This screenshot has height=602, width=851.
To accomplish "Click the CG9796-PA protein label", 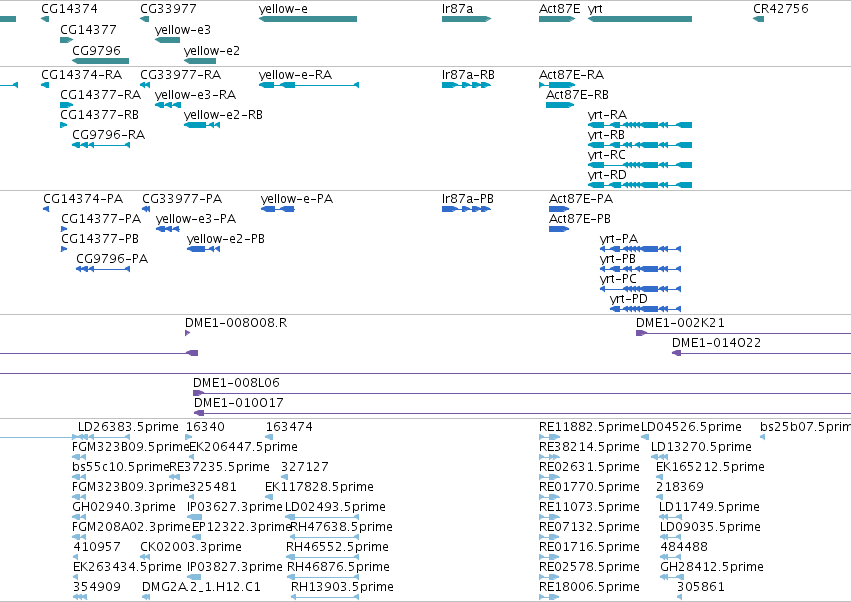I will click(112, 258).
